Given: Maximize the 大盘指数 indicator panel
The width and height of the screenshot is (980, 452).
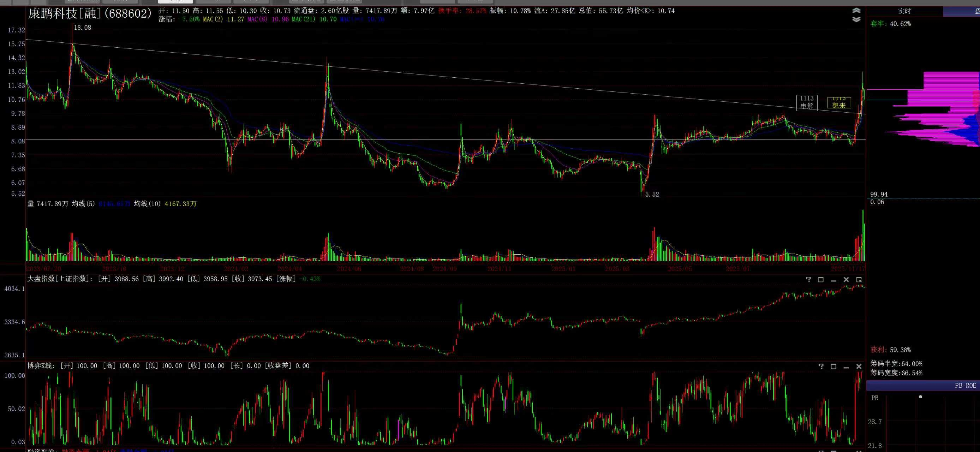Looking at the screenshot, I should [820, 280].
